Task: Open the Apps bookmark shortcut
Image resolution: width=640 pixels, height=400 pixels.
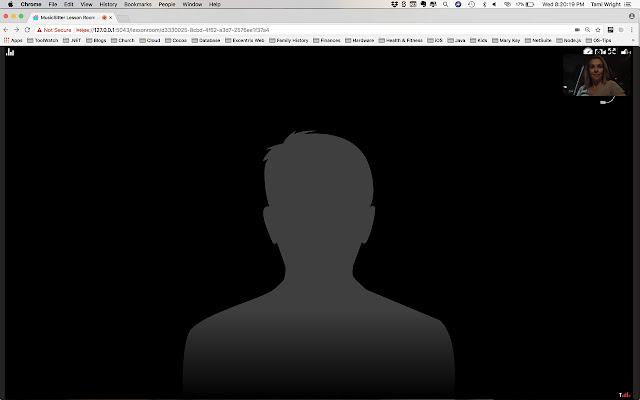Action: point(13,40)
